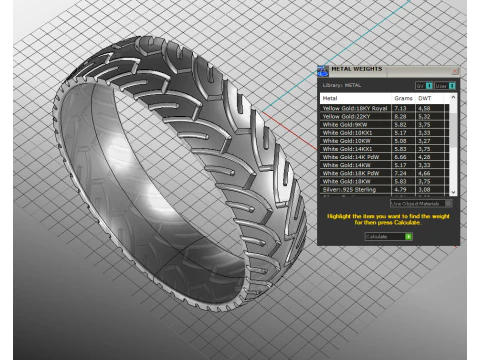Toggle the Use Object Materials option
480x360 pixels.
tap(421, 203)
